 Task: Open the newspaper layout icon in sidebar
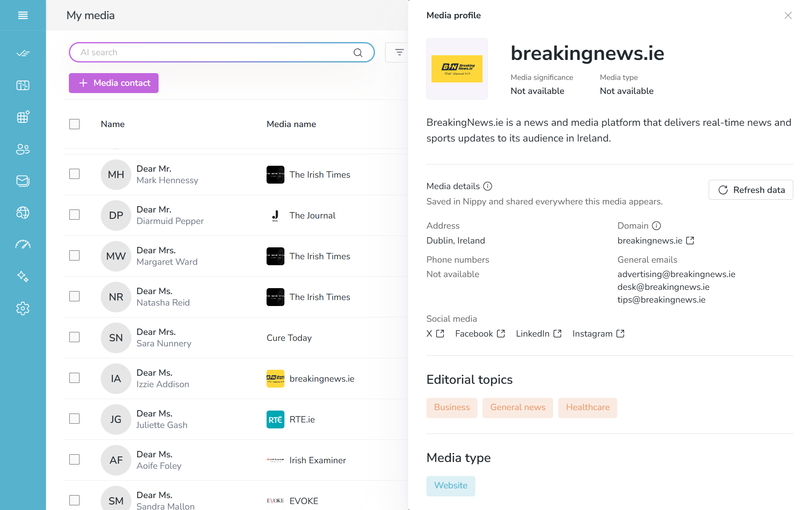(23, 85)
